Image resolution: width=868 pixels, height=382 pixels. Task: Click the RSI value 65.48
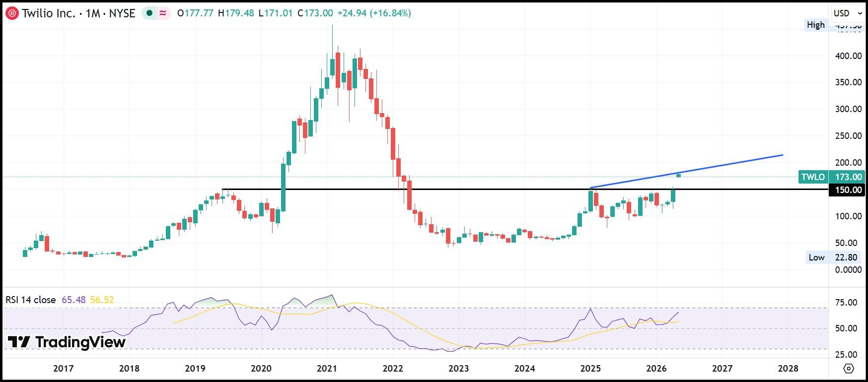point(73,300)
